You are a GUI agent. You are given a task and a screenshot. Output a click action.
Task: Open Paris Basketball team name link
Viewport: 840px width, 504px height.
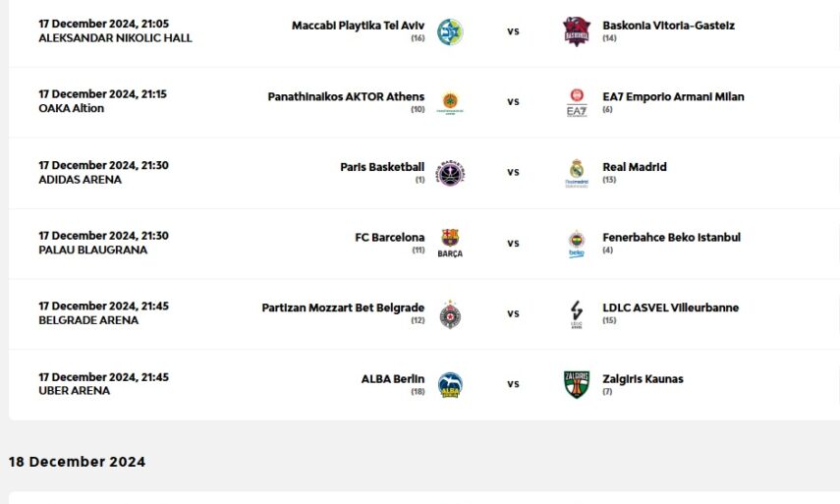coord(382,167)
